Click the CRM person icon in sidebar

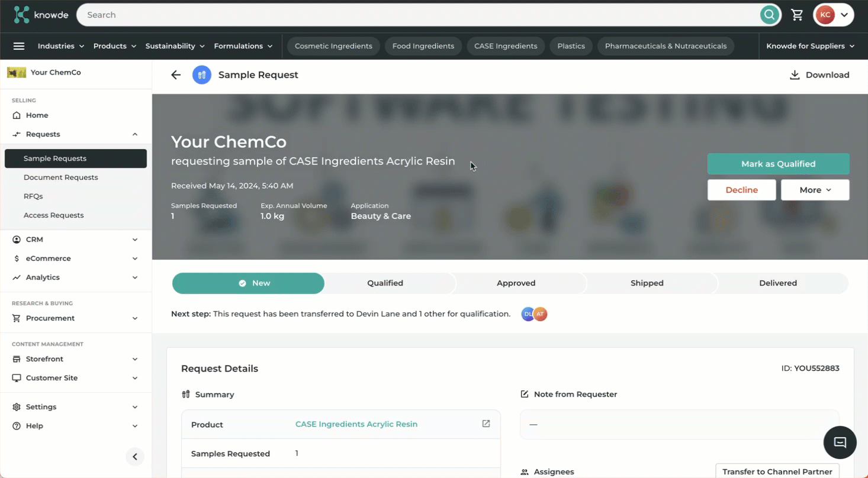tap(17, 240)
